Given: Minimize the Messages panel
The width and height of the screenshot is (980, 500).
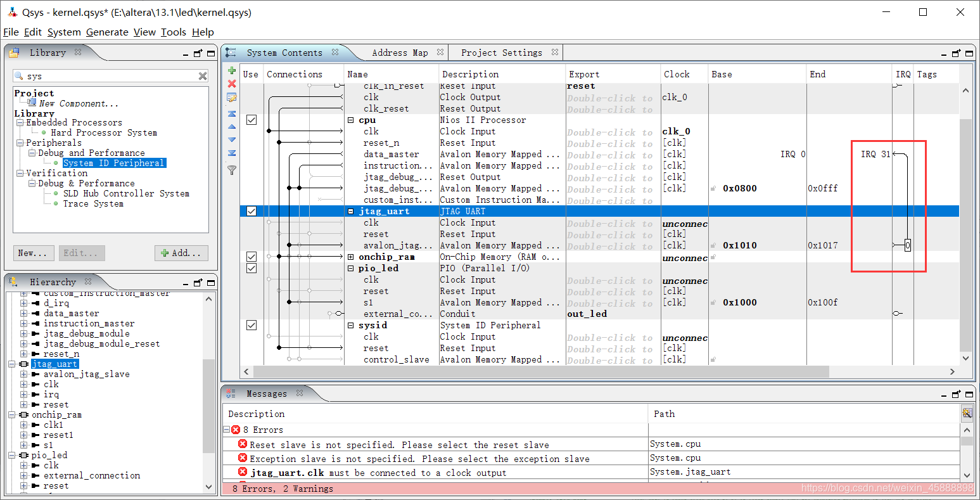Looking at the screenshot, I should (x=945, y=396).
